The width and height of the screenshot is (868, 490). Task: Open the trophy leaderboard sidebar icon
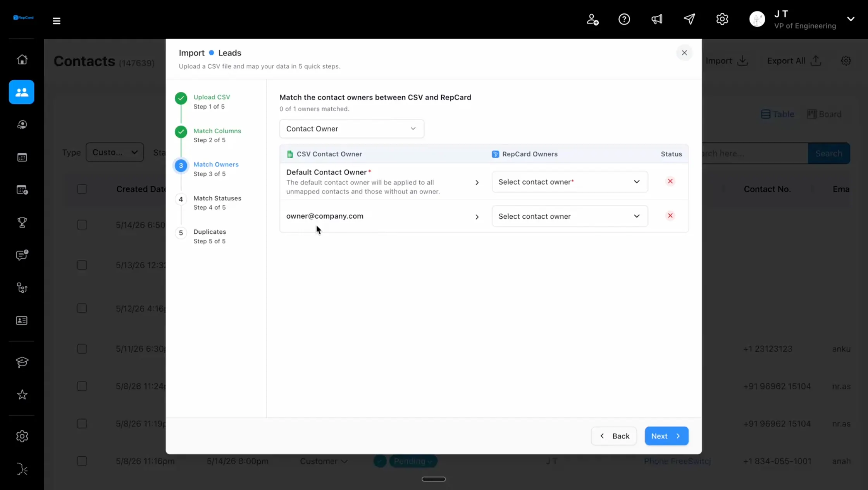(x=22, y=223)
